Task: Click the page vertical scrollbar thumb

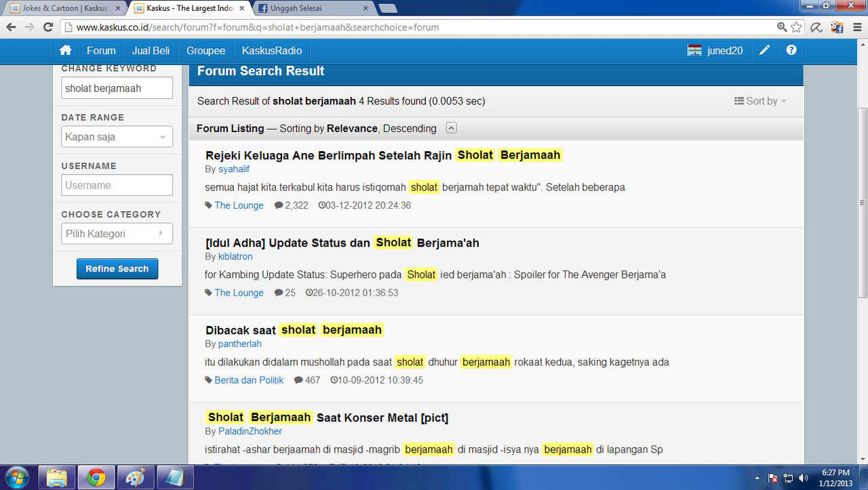Action: [x=862, y=202]
